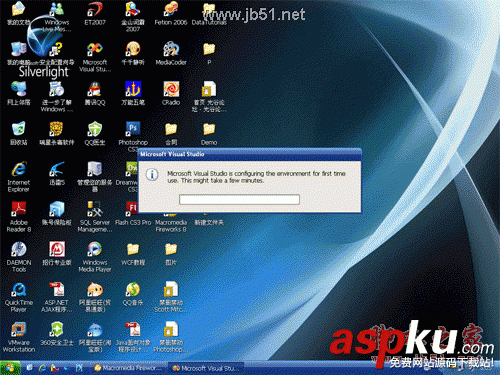Open the 网上邻居 network icon

point(19,89)
